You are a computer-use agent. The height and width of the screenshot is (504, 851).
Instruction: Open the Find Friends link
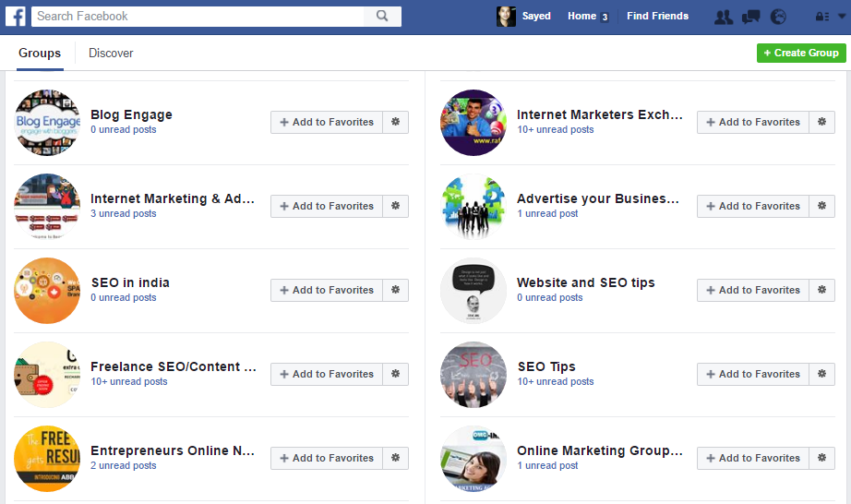pyautogui.click(x=657, y=17)
